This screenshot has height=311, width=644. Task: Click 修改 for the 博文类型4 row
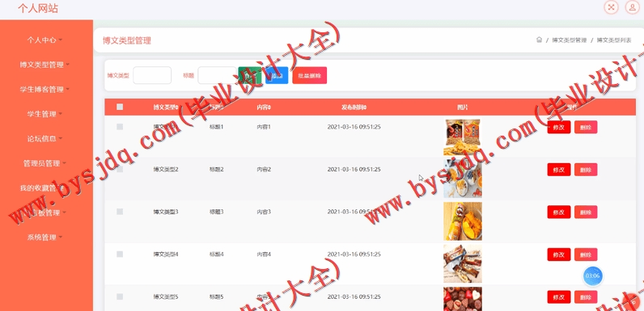click(x=559, y=254)
